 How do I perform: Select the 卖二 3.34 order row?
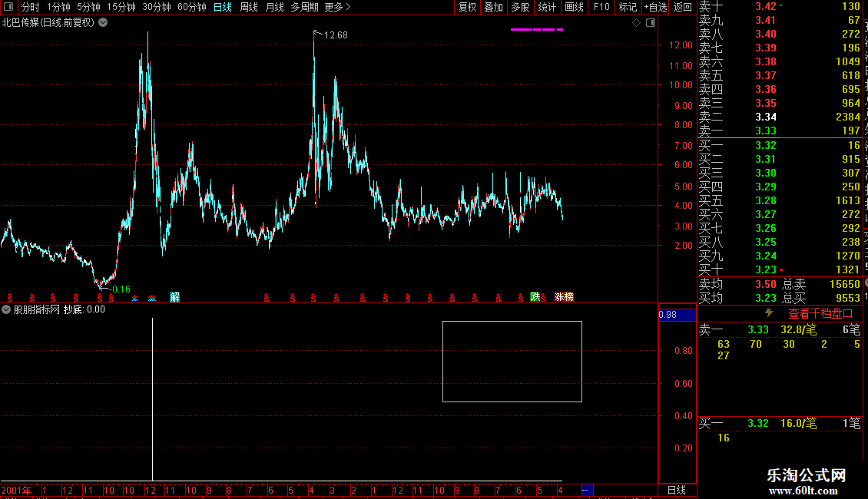click(x=780, y=117)
